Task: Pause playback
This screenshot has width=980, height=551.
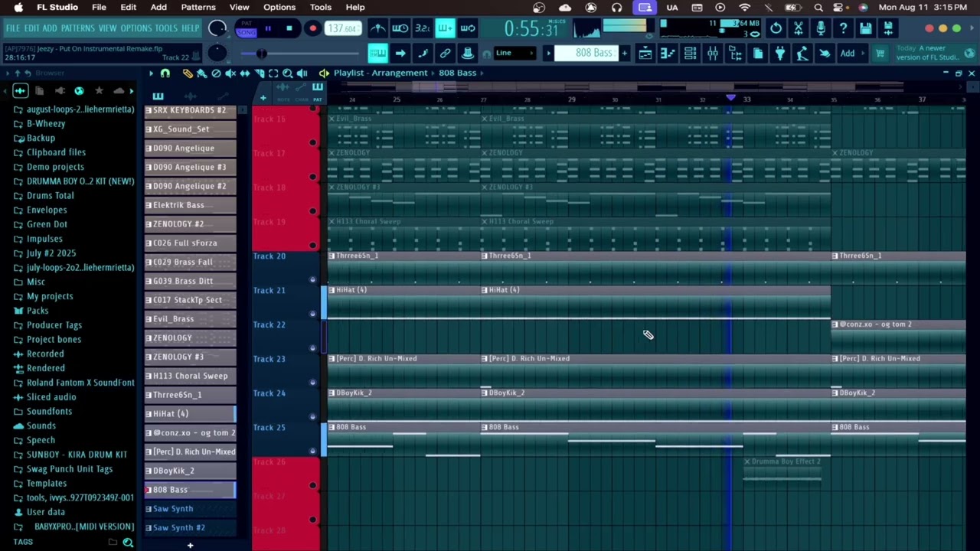Action: [268, 28]
